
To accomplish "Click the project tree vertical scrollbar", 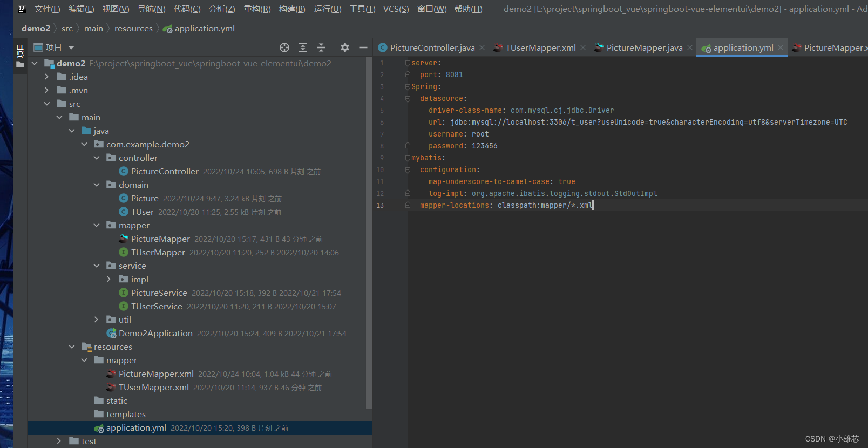I will 369,232.
